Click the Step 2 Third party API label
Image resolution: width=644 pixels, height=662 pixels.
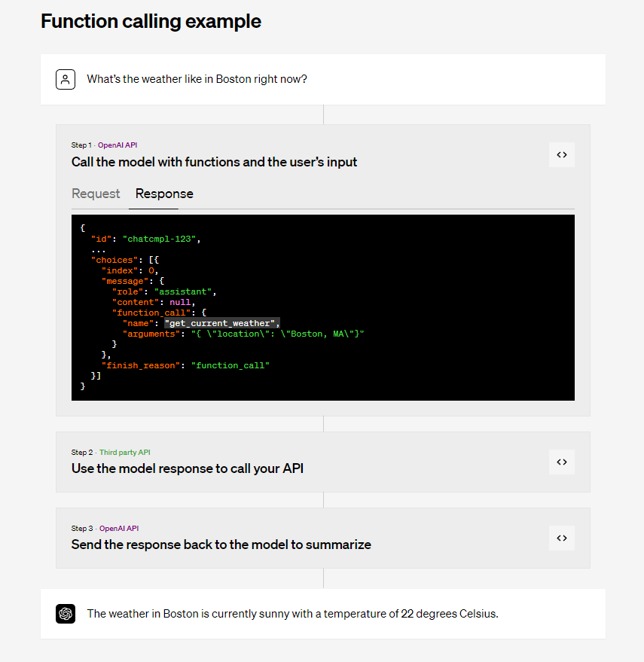pyautogui.click(x=124, y=452)
